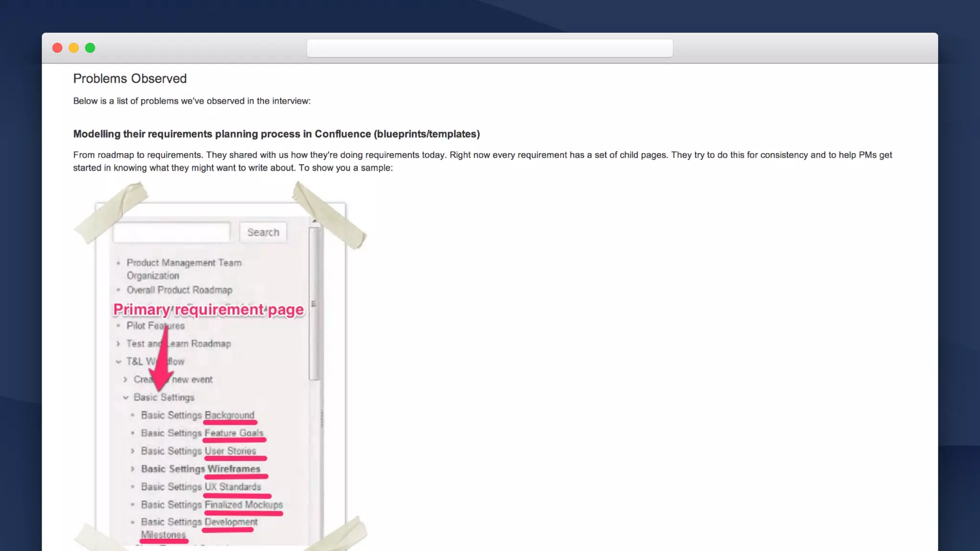Click the sidebar vertical scrollbar thumb
This screenshot has width=980, height=551.
pos(314,304)
